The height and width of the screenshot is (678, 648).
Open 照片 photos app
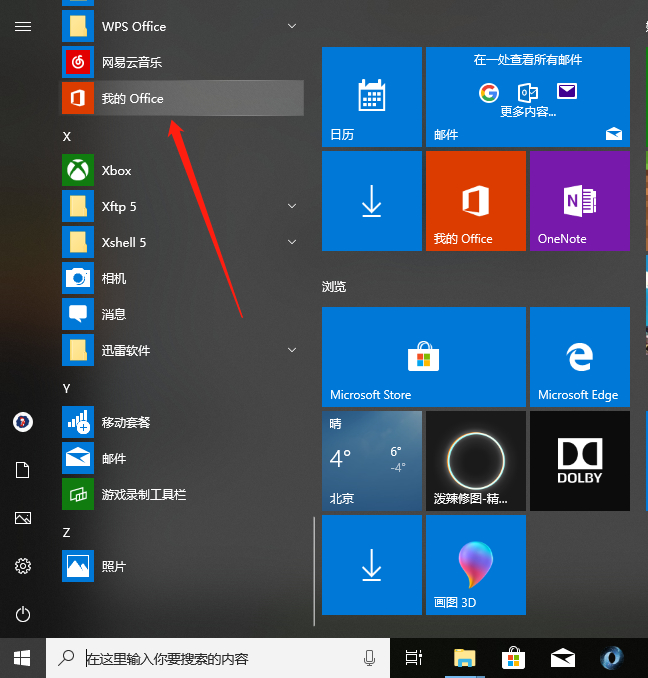[182, 566]
